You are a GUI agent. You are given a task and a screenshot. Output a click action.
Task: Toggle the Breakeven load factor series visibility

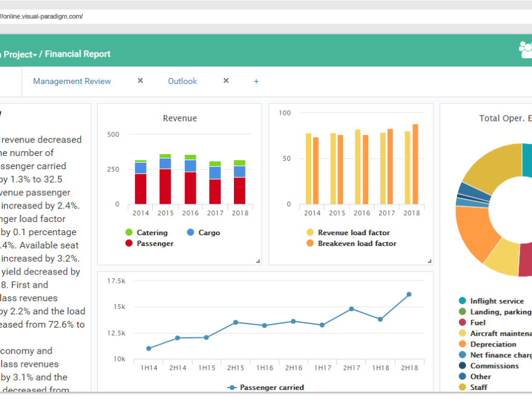pos(310,244)
